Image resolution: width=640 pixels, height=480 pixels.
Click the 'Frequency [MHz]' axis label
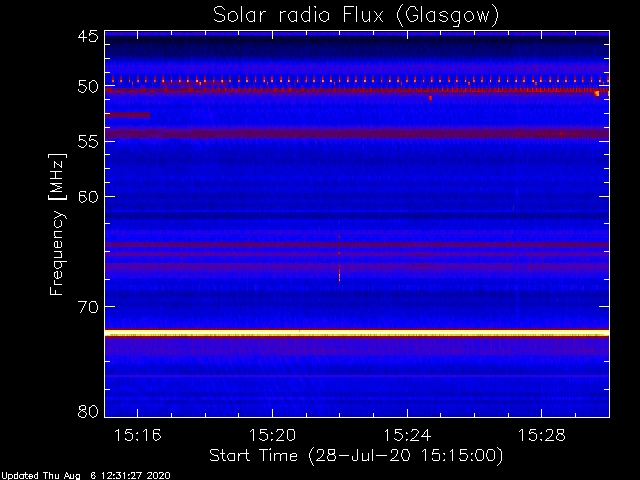[x=57, y=224]
